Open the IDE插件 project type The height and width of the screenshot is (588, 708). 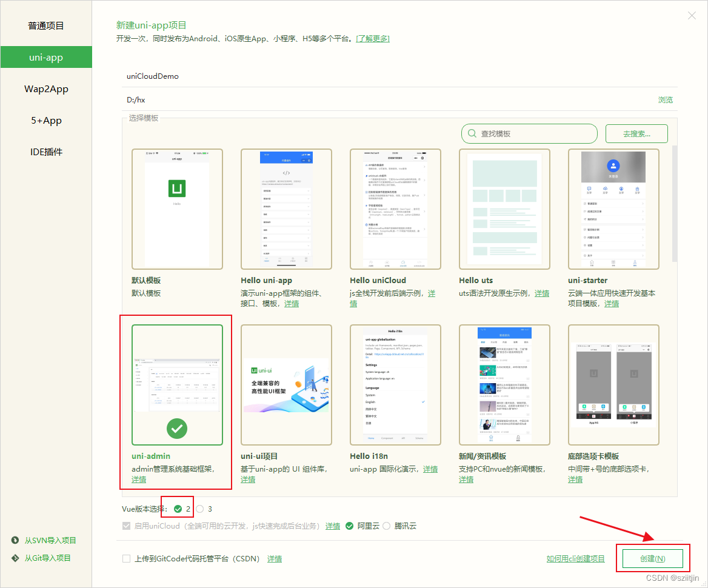(x=46, y=152)
